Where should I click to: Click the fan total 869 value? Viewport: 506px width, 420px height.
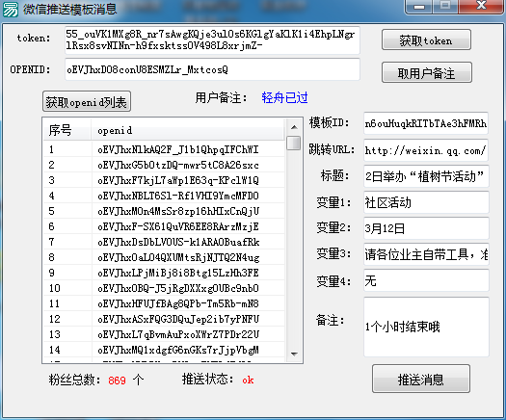pyautogui.click(x=117, y=381)
